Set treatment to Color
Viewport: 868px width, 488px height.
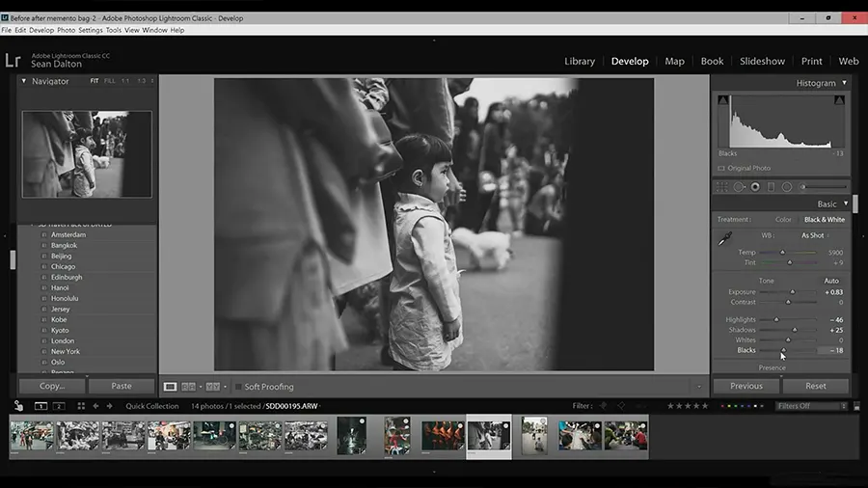point(783,220)
